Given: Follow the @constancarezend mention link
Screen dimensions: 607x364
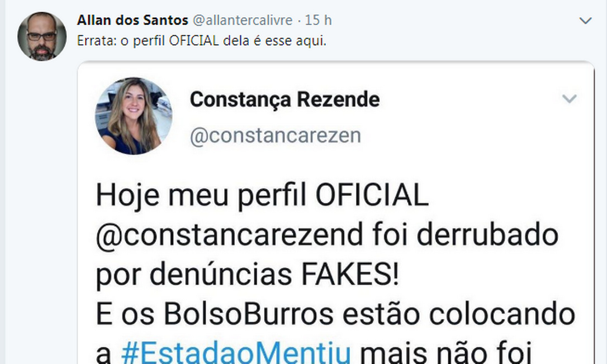Looking at the screenshot, I should (x=229, y=235).
